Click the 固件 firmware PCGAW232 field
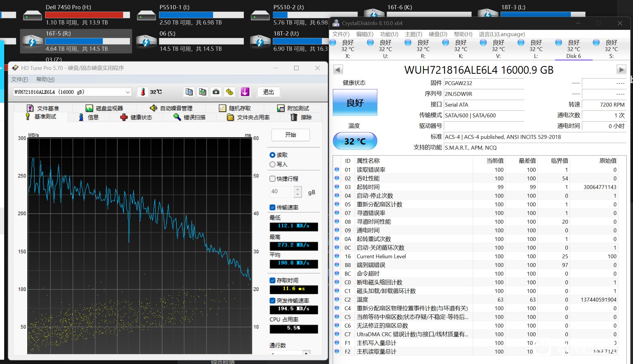The image size is (633, 364). point(484,83)
